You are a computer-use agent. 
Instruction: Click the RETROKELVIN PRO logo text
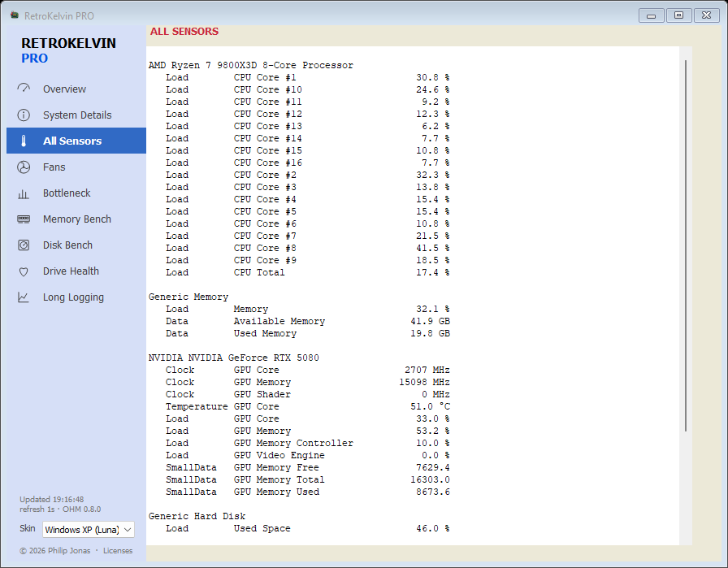tap(68, 50)
